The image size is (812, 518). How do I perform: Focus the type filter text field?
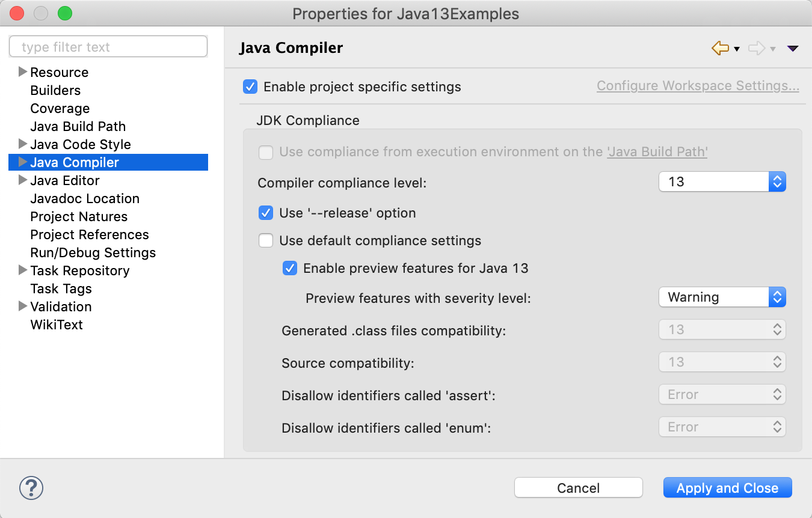tap(108, 47)
